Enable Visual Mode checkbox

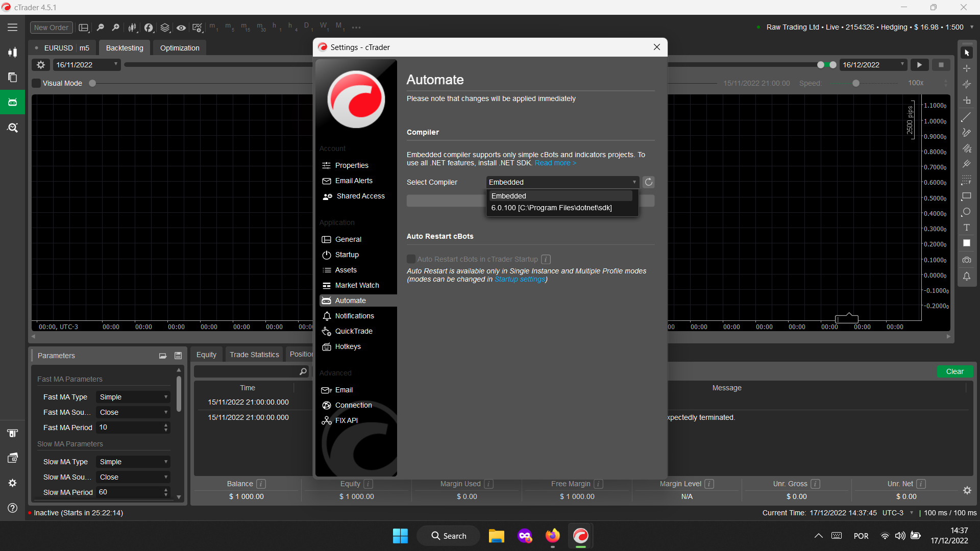(36, 83)
